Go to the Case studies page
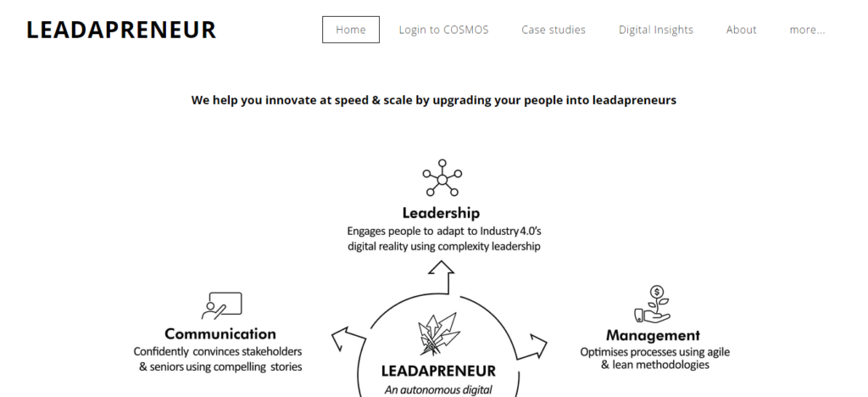Viewport: 868px width, 397px height. tap(554, 30)
